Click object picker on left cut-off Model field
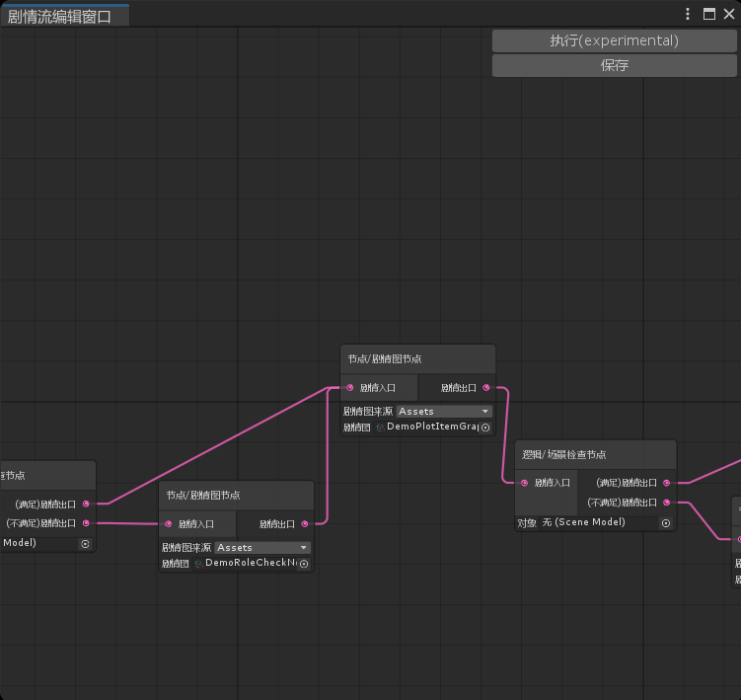Image resolution: width=741 pixels, height=700 pixels. [x=85, y=544]
